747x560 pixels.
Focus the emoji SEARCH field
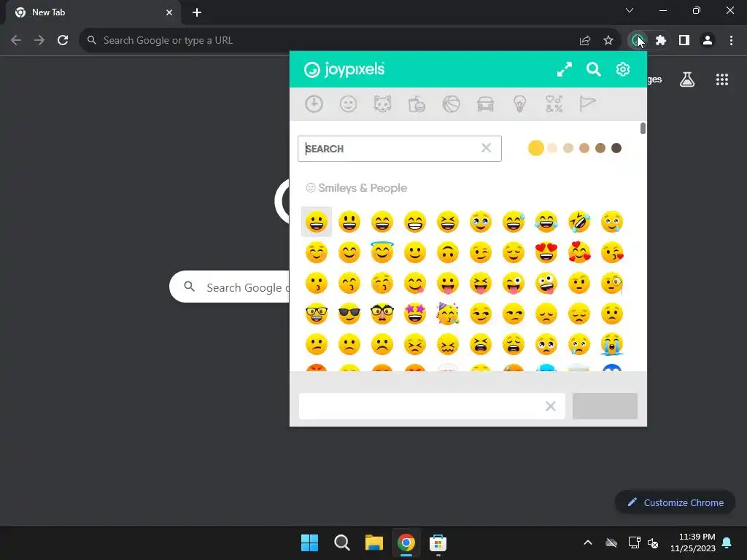coord(399,149)
